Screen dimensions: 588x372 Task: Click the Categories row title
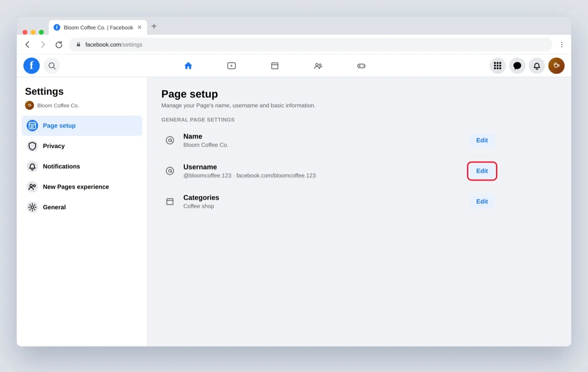pyautogui.click(x=201, y=198)
